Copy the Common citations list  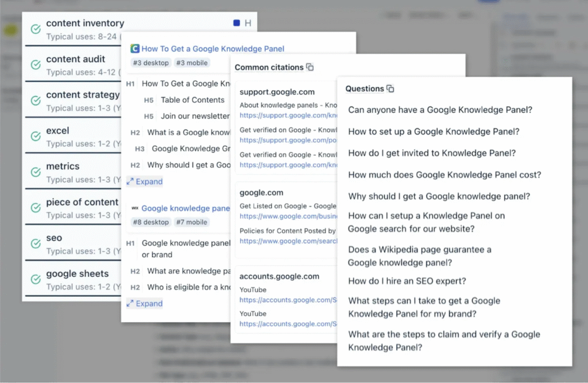tap(310, 67)
